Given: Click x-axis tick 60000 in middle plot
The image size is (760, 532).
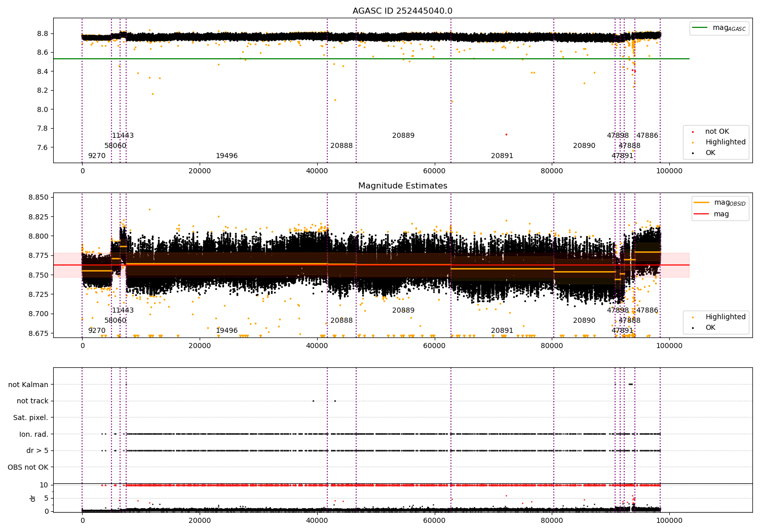Looking at the screenshot, I should pyautogui.click(x=435, y=346).
